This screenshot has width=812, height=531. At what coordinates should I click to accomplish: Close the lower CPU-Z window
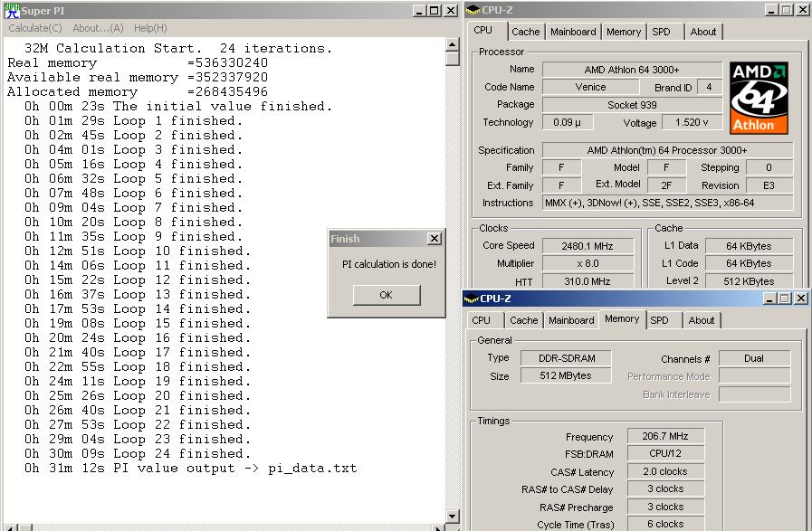[800, 299]
